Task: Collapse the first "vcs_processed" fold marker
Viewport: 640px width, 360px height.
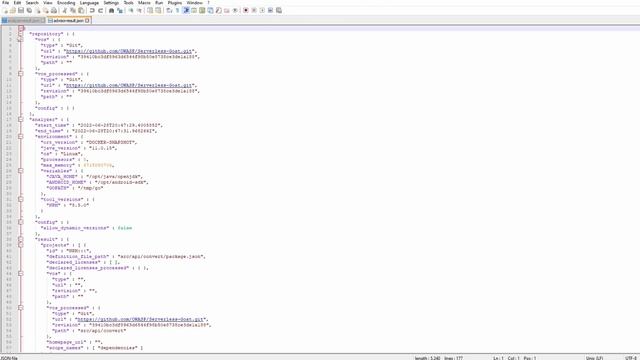Action: [20, 74]
